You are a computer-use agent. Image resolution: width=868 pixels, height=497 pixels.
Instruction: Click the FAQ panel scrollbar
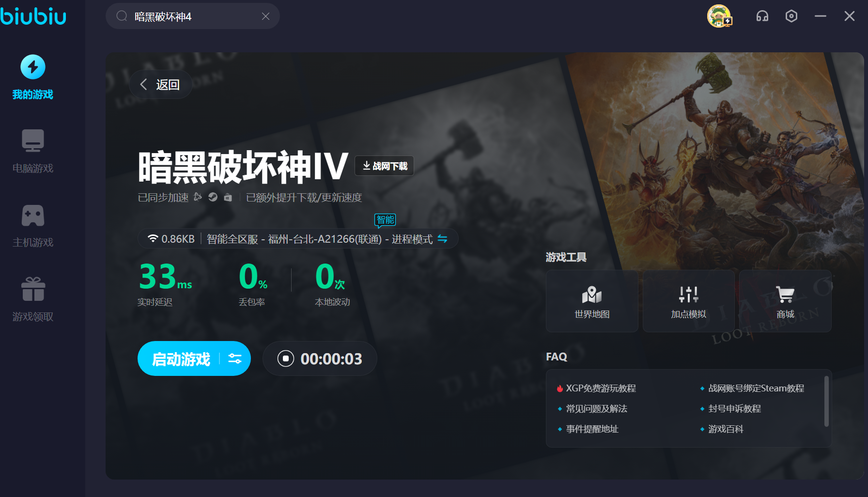(826, 402)
